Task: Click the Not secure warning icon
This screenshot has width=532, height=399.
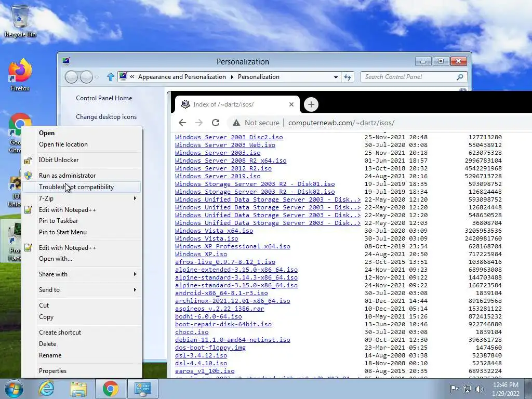Action: pos(236,123)
